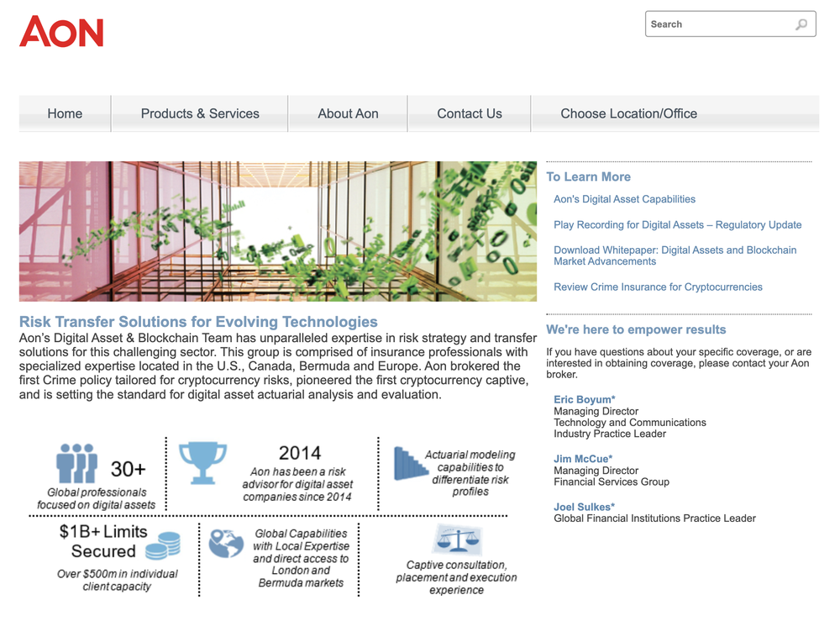Image resolution: width=840 pixels, height=621 pixels.
Task: Open Eric Boyum contact link
Action: (x=585, y=400)
